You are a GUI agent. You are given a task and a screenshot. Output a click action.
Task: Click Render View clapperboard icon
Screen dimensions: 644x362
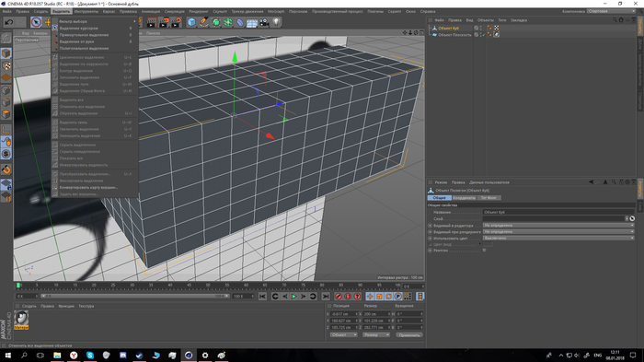152,22
